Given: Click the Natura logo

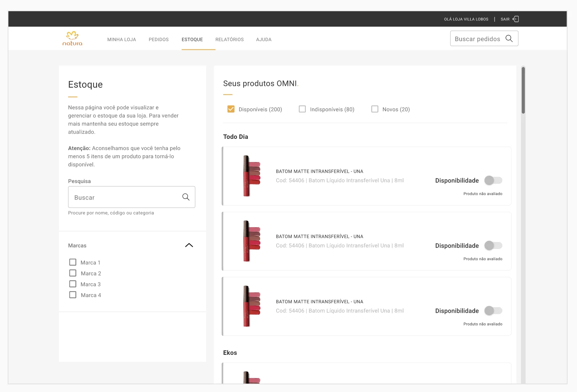Looking at the screenshot, I should click(x=72, y=39).
